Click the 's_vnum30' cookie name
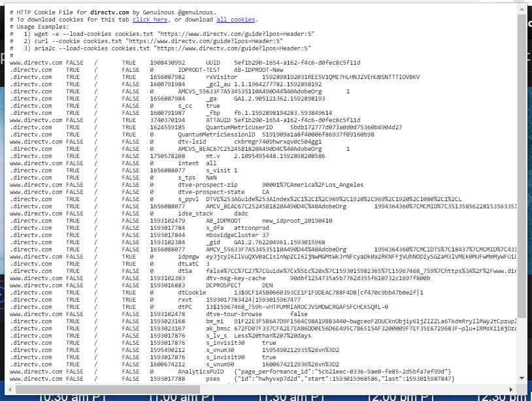532x401 pixels. click(220, 350)
